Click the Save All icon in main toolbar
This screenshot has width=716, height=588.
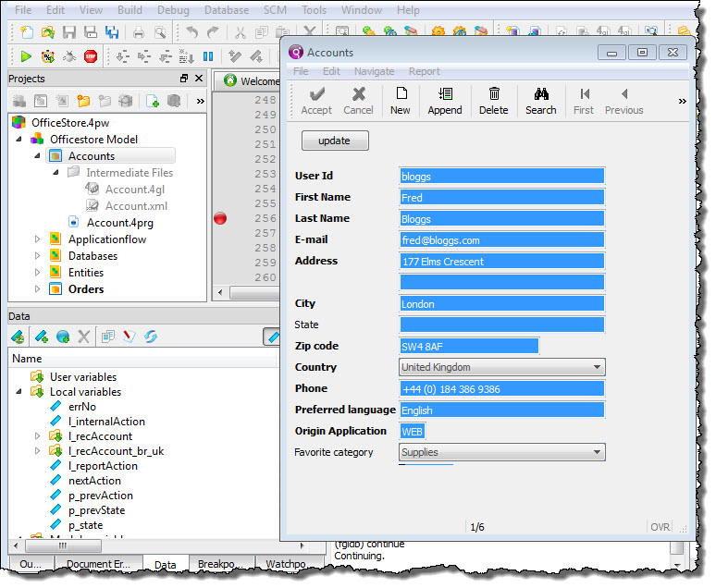112,33
